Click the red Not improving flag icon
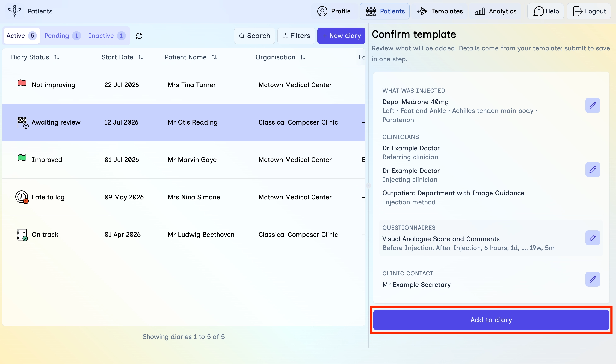Screen dimensions: 616x364 coord(22,85)
